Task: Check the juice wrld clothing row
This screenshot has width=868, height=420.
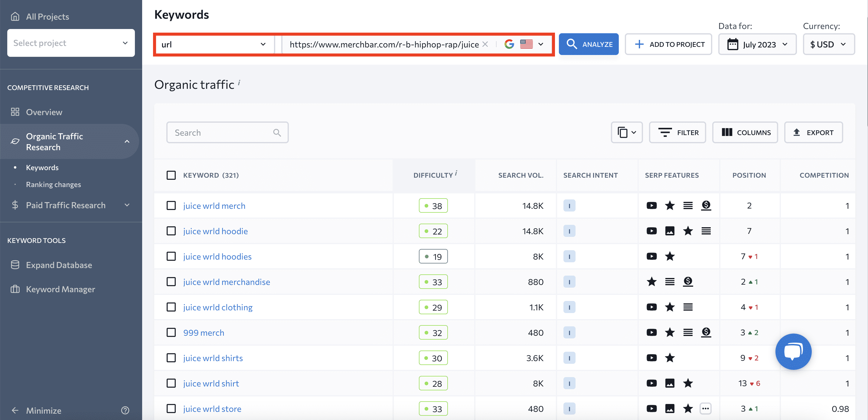Action: (x=171, y=307)
